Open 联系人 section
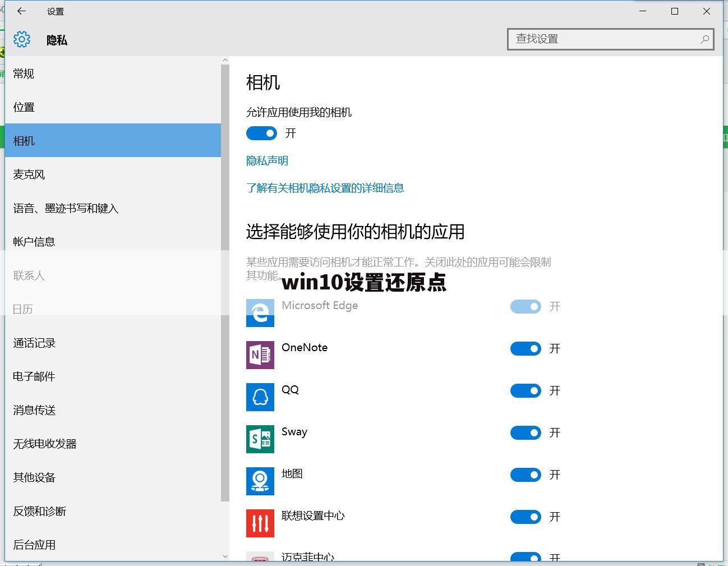The width and height of the screenshot is (728, 566). [113, 275]
